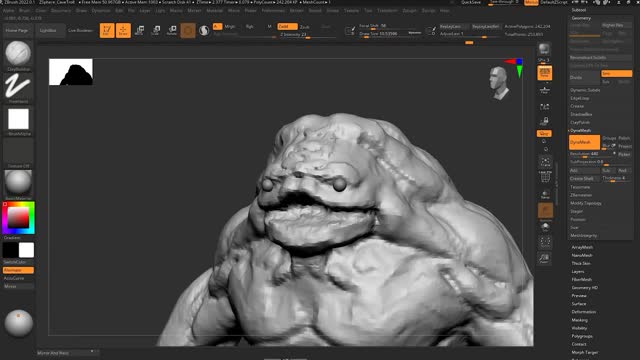Screen dimensions: 640x360
Task: Click the sphere icon at left panel bottom
Action: (x=18, y=323)
